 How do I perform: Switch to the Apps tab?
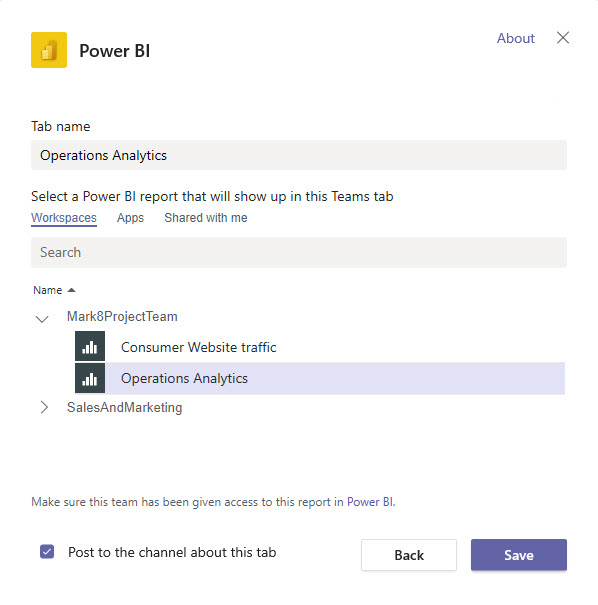(130, 218)
